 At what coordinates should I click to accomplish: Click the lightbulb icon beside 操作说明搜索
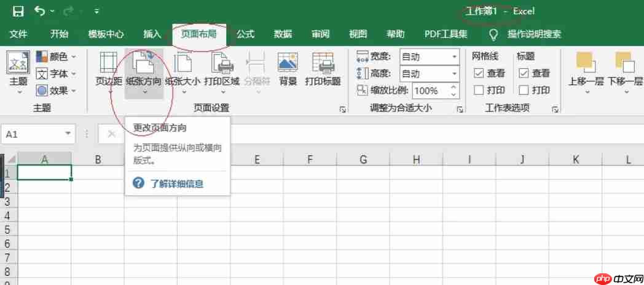(493, 34)
